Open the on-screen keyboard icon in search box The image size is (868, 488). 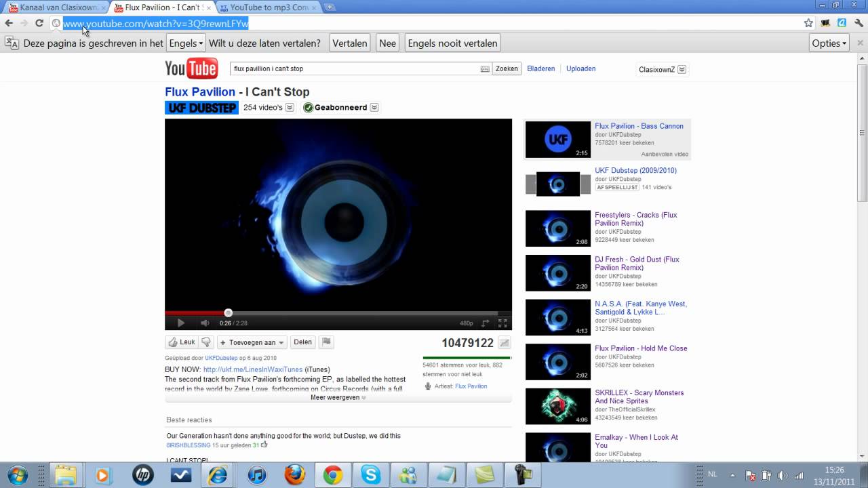pyautogui.click(x=485, y=69)
